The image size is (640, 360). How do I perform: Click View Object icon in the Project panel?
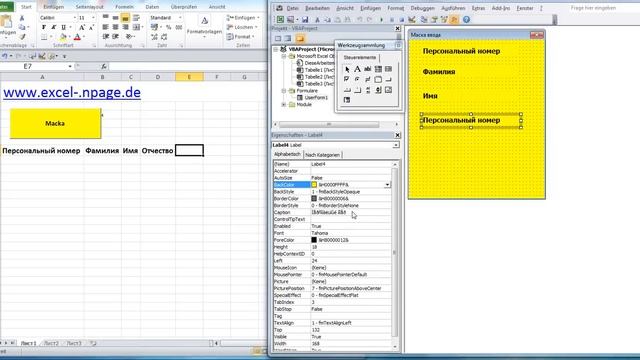[x=288, y=38]
